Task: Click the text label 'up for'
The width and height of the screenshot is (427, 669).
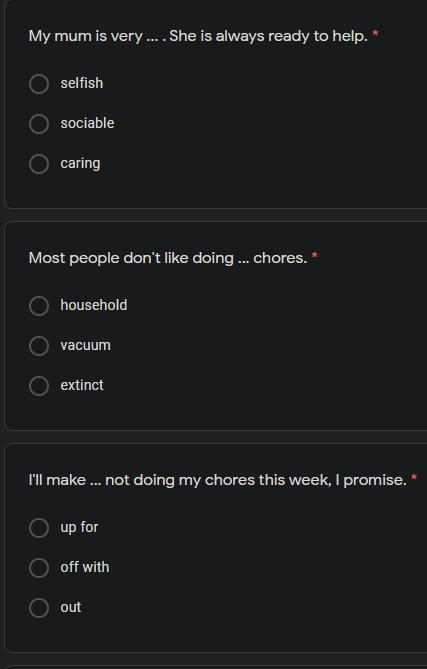Action: pyautogui.click(x=79, y=528)
